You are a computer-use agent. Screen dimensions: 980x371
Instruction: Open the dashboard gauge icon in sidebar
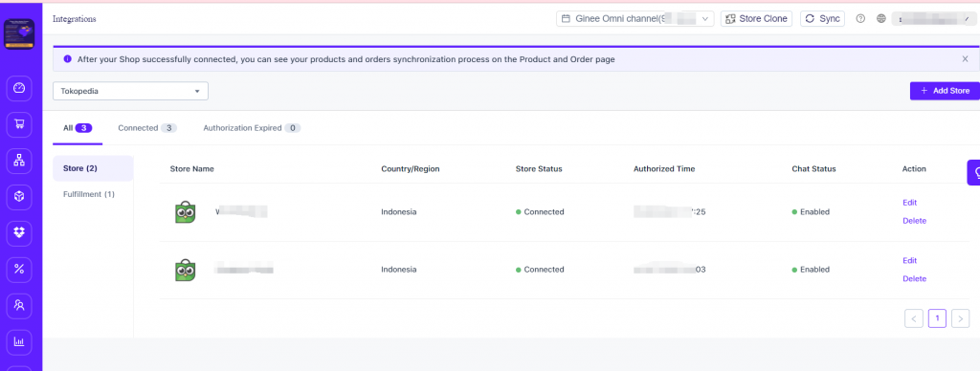(x=19, y=89)
